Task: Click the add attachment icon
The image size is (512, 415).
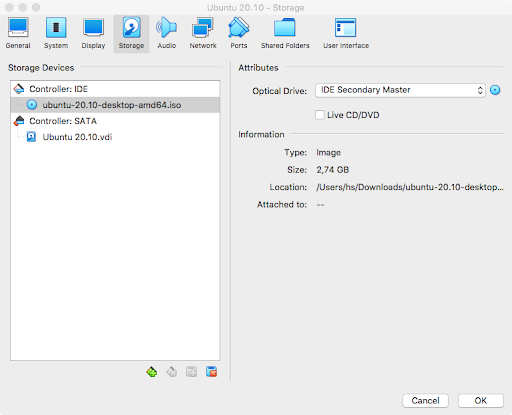Action: [x=191, y=372]
